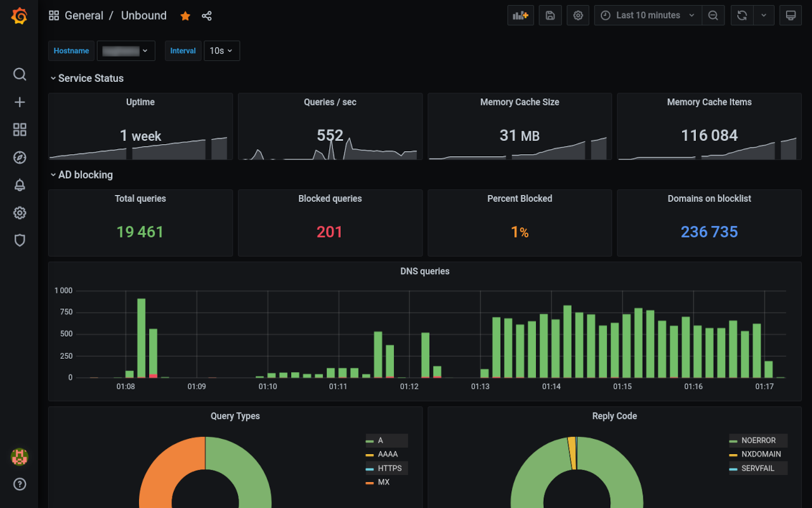Open the Blocked queries panel title
812x508 pixels.
click(x=330, y=199)
